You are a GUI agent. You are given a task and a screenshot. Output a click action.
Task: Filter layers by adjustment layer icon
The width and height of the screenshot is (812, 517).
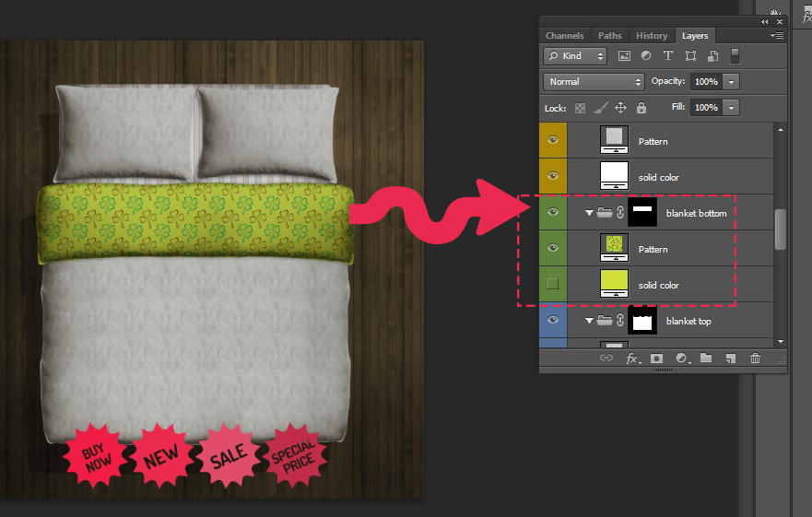pos(646,55)
